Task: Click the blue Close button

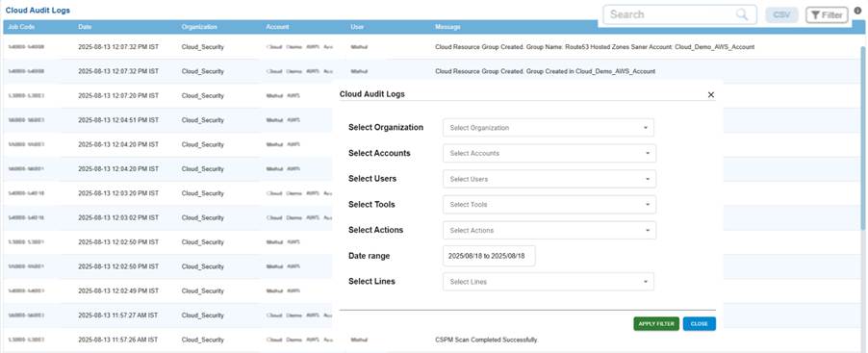Action: (700, 324)
